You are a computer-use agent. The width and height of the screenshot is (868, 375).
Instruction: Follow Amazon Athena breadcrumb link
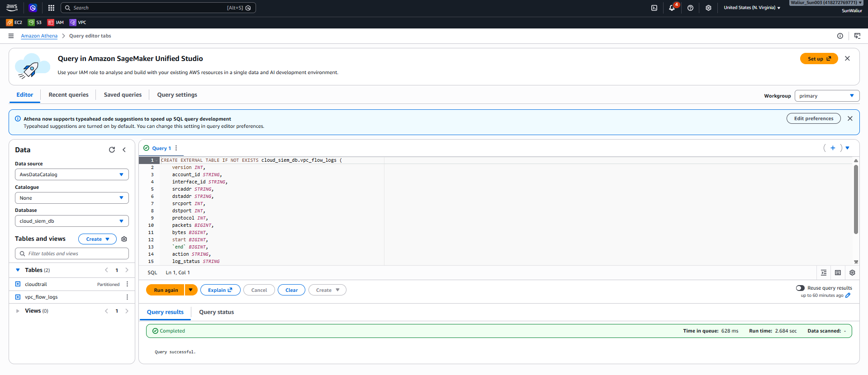coord(39,36)
